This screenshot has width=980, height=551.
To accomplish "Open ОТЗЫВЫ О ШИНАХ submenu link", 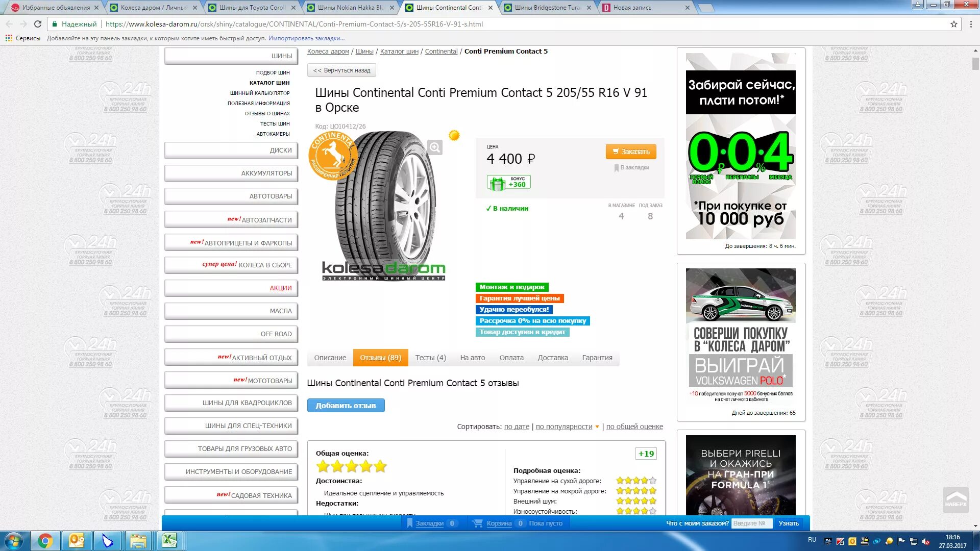I will click(267, 113).
